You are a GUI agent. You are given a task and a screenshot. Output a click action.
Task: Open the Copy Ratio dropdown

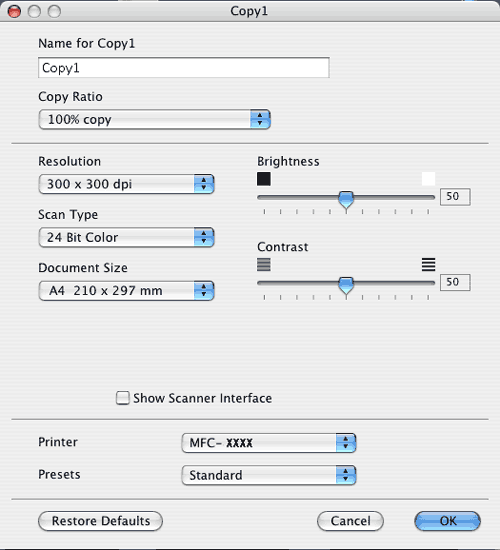tap(154, 119)
